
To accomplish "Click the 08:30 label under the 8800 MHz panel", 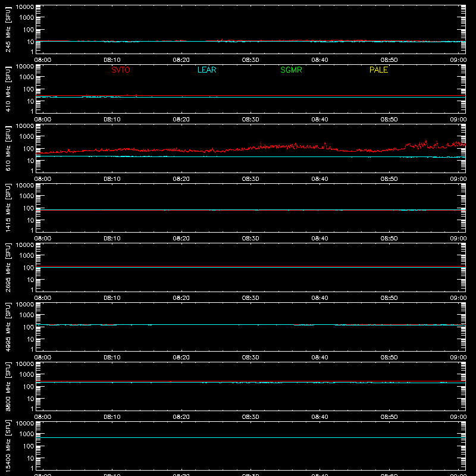I will [x=250, y=417].
